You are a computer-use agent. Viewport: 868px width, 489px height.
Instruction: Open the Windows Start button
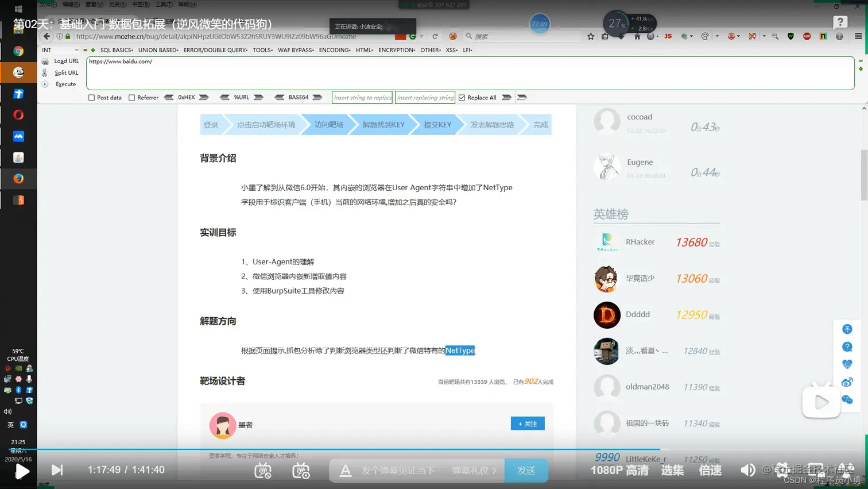[18, 9]
